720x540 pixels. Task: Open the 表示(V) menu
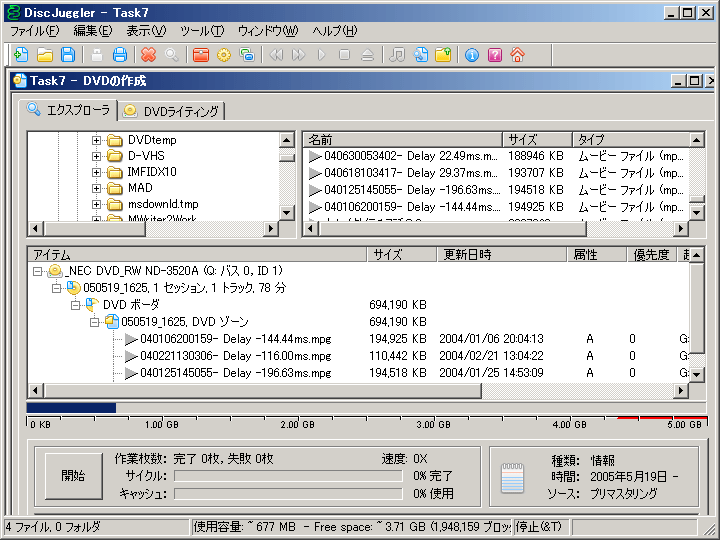(146, 31)
